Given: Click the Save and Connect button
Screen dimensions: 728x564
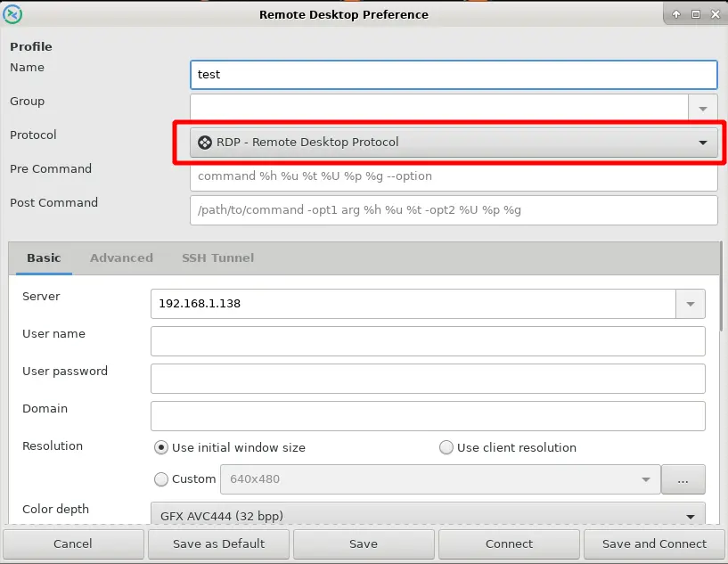Looking at the screenshot, I should [654, 544].
